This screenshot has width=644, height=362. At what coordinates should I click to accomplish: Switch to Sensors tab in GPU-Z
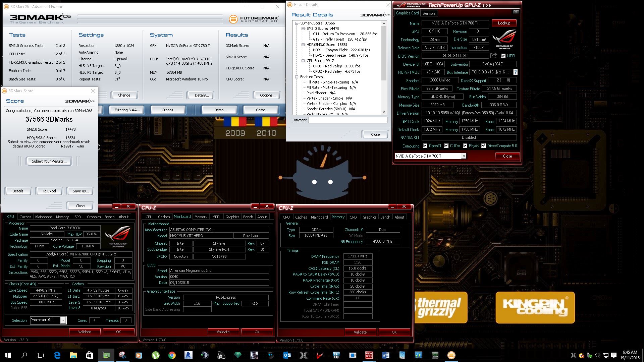(429, 13)
